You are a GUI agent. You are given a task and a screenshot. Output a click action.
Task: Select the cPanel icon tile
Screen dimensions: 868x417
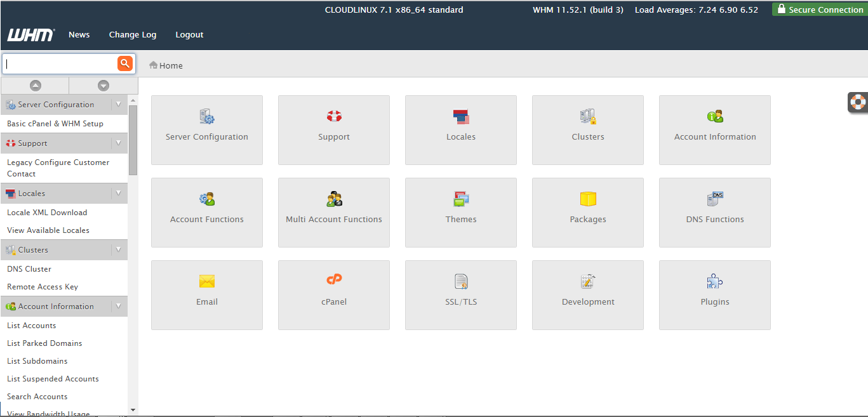[333, 295]
